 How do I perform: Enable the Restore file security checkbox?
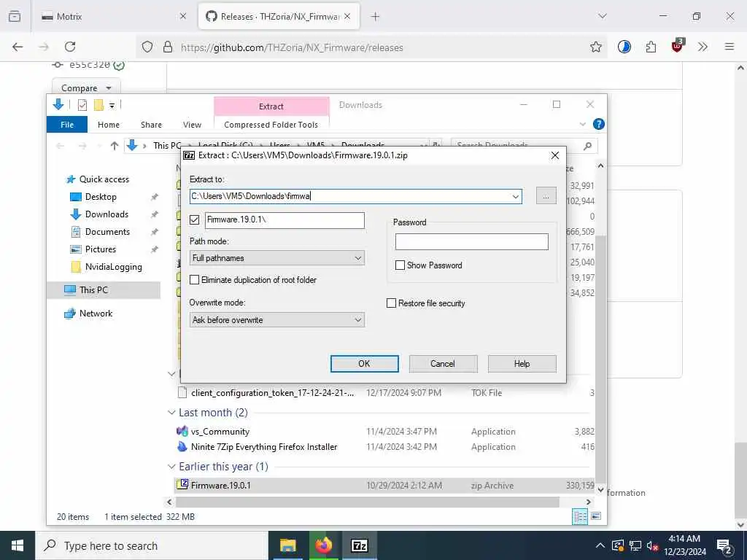(x=391, y=303)
